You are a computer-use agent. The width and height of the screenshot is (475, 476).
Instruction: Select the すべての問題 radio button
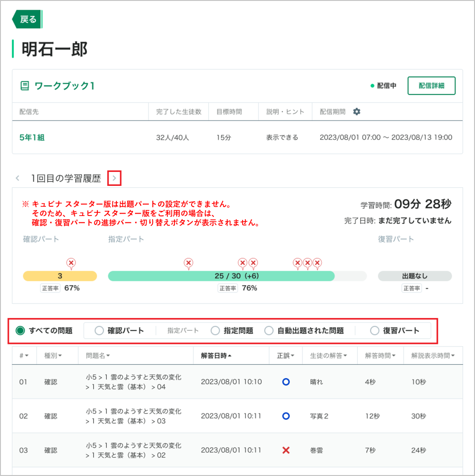(x=20, y=330)
